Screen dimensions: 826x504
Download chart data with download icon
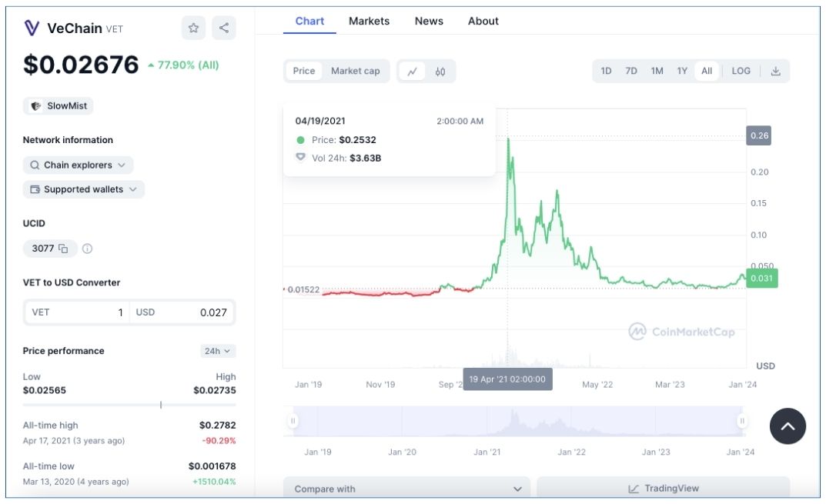pyautogui.click(x=775, y=71)
